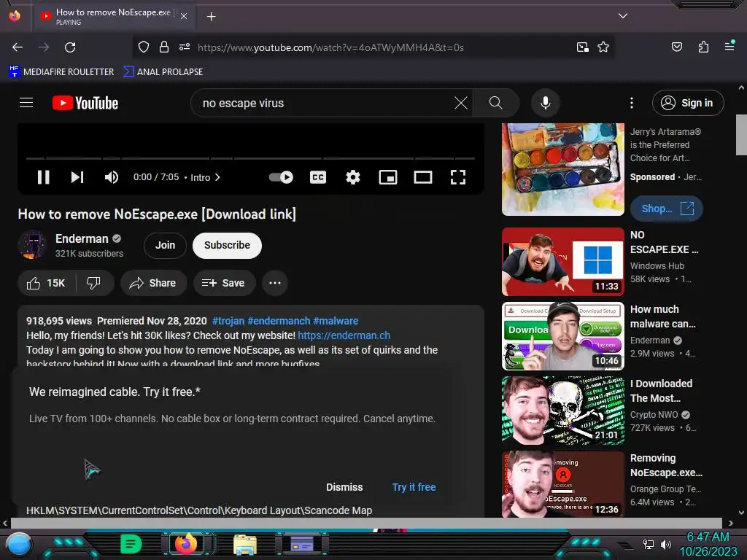This screenshot has height=560, width=747.
Task: Reload the page
Action: point(70,47)
